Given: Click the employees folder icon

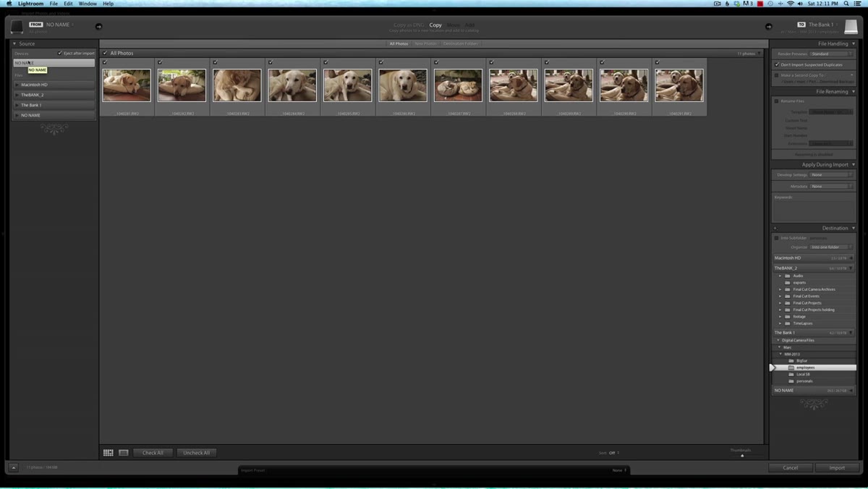Looking at the screenshot, I should click(791, 367).
